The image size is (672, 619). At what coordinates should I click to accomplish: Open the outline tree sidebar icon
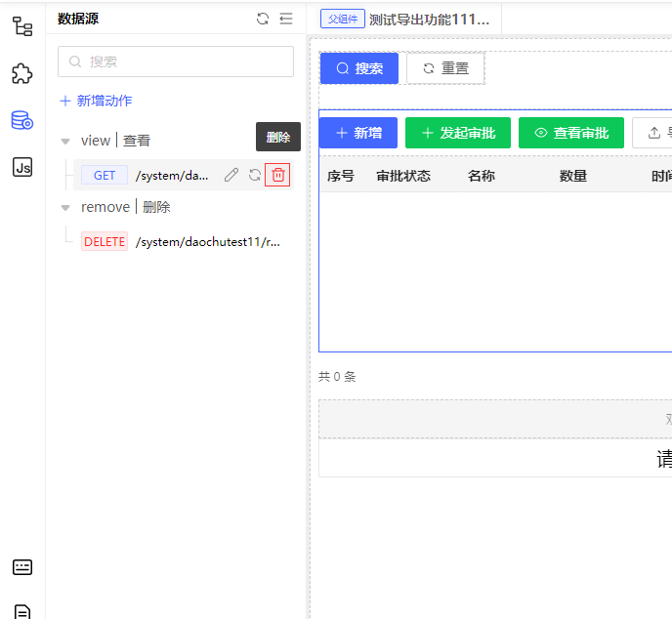(x=22, y=26)
